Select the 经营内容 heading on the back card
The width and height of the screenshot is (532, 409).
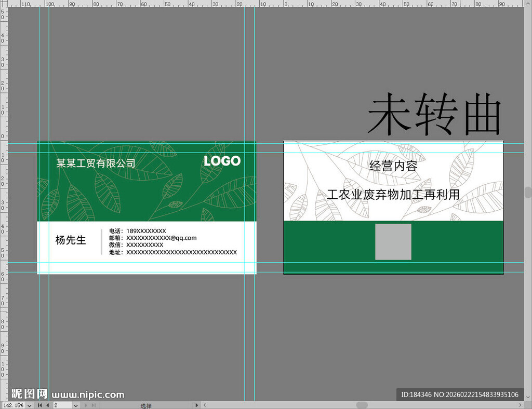pyautogui.click(x=393, y=166)
